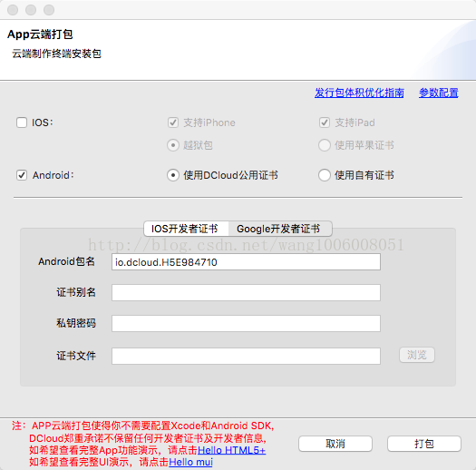The height and width of the screenshot is (470, 476).
Task: Switch to the IOS开发者证书 tab
Action: coord(186,229)
